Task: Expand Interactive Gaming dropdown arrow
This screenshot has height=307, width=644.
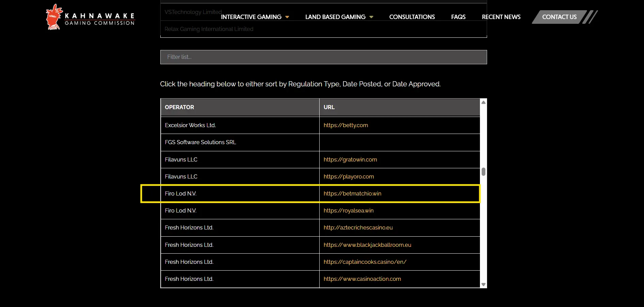Action: 287,17
